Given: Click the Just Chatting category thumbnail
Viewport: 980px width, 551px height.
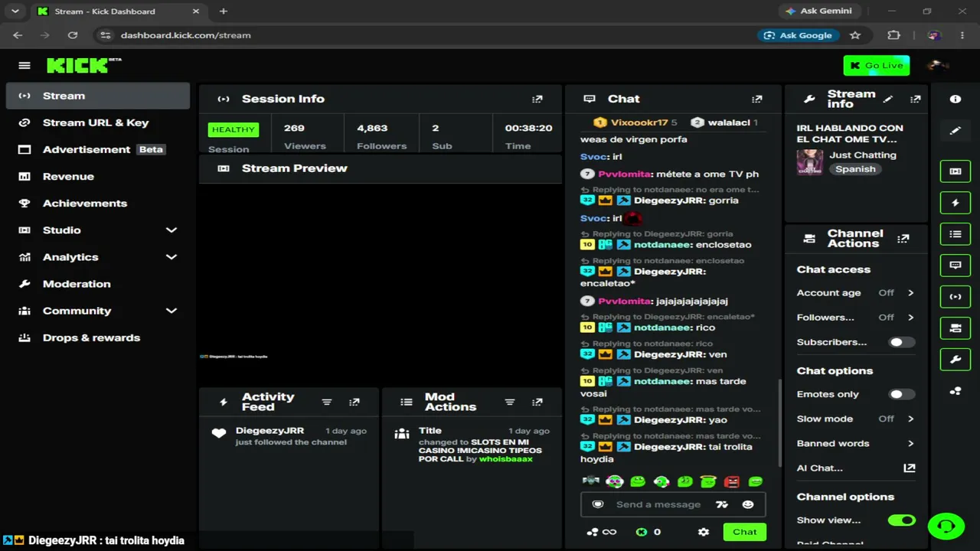Looking at the screenshot, I should point(809,161).
